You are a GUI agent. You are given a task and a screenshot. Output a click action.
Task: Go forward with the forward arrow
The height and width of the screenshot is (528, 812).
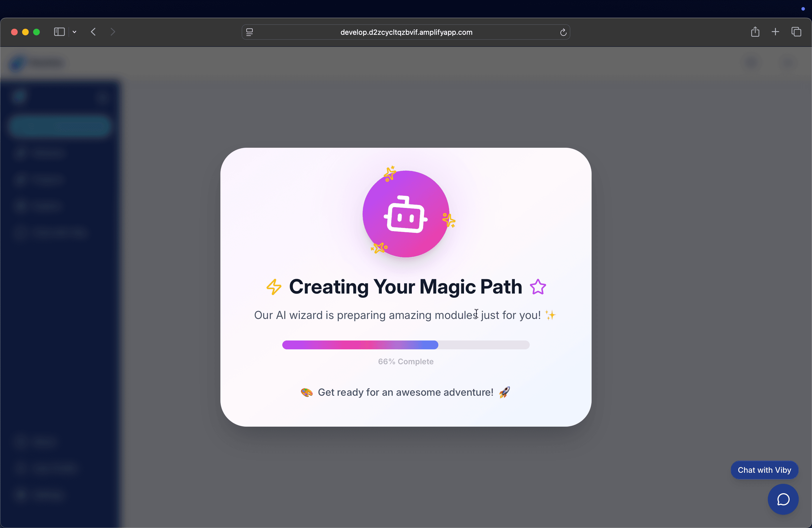(113, 32)
